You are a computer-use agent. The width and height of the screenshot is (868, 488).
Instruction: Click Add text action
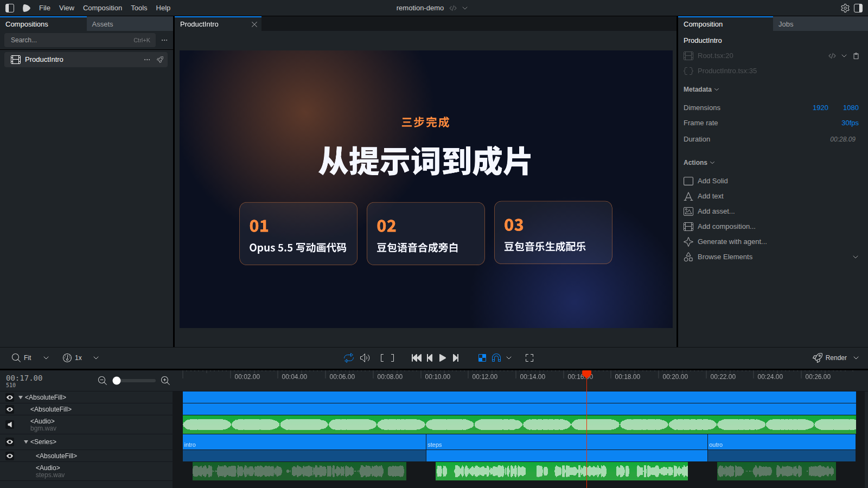pos(704,196)
